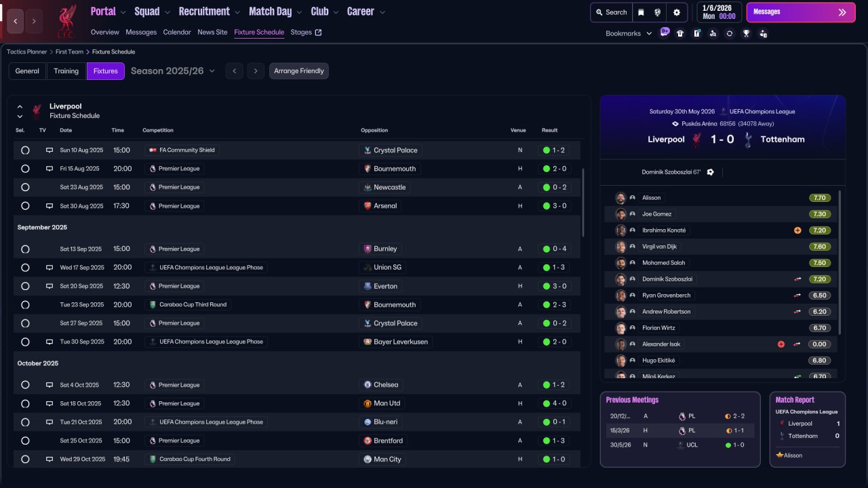Click the goal ball icon next to Szoboszlai 67'
The height and width of the screenshot is (488, 868).
710,172
